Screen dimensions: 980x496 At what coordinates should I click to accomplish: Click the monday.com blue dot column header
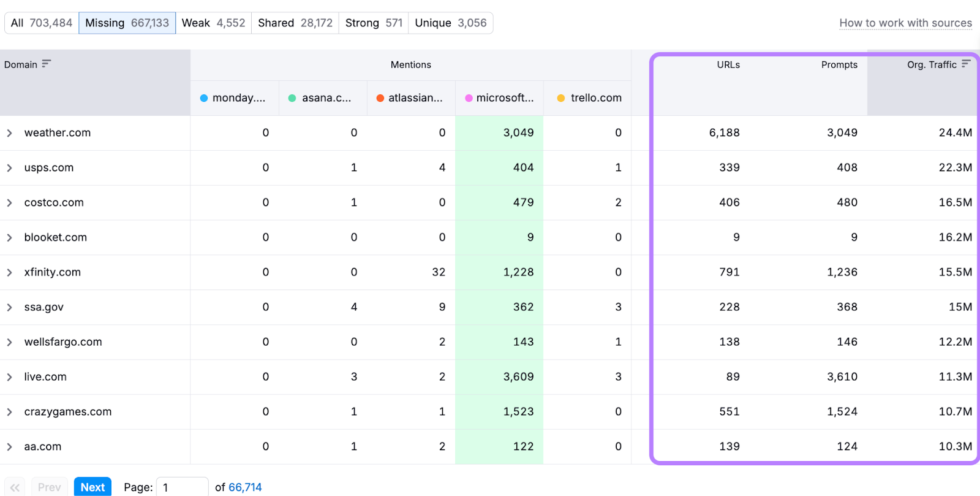[x=235, y=98]
